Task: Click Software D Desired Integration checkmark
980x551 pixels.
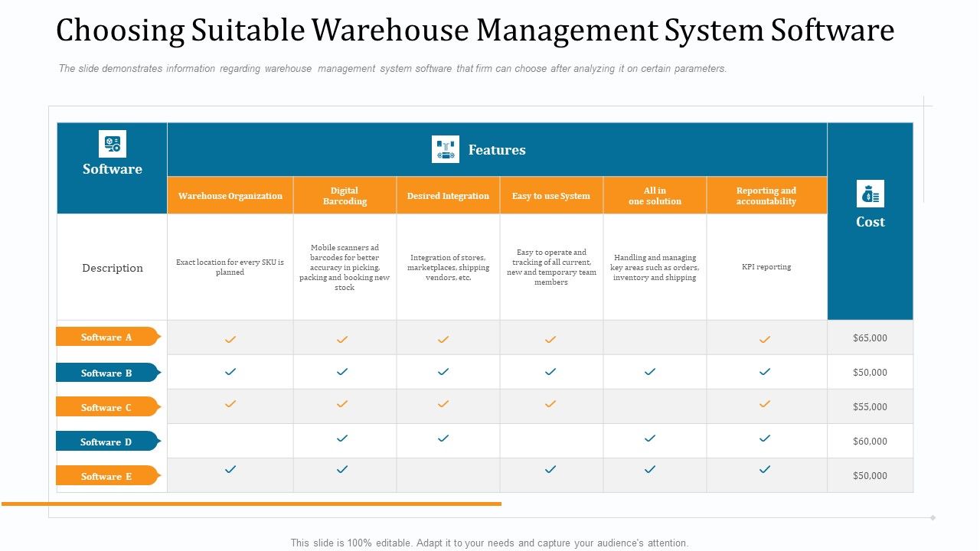Action: tap(443, 439)
